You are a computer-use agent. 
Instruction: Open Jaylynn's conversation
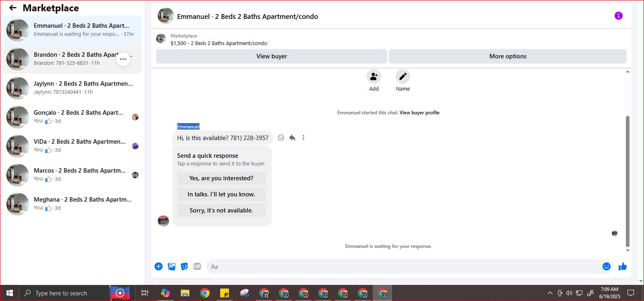pos(72,88)
